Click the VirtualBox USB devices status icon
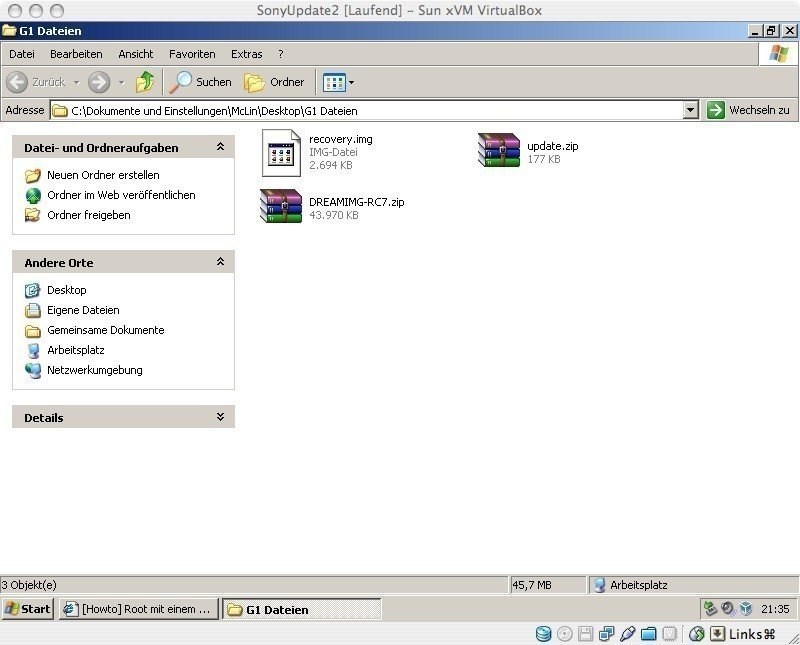Viewport: 800px width, 645px height. [x=627, y=634]
